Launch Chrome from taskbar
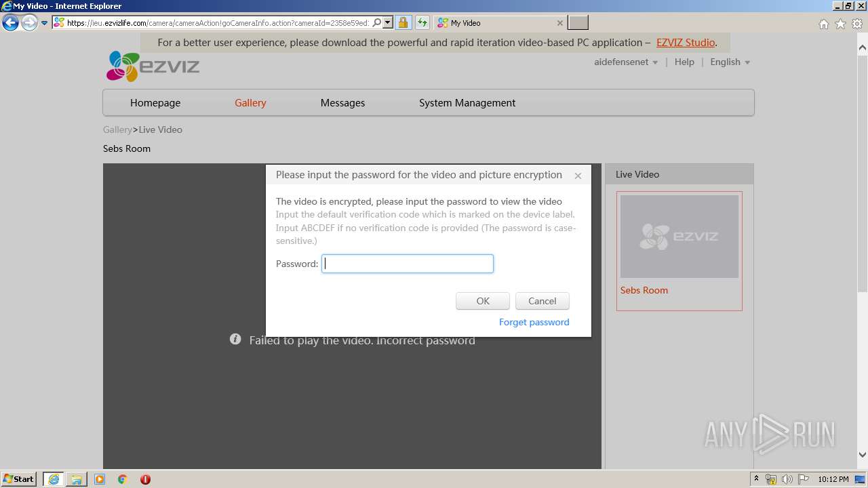The width and height of the screenshot is (868, 488). tap(123, 479)
